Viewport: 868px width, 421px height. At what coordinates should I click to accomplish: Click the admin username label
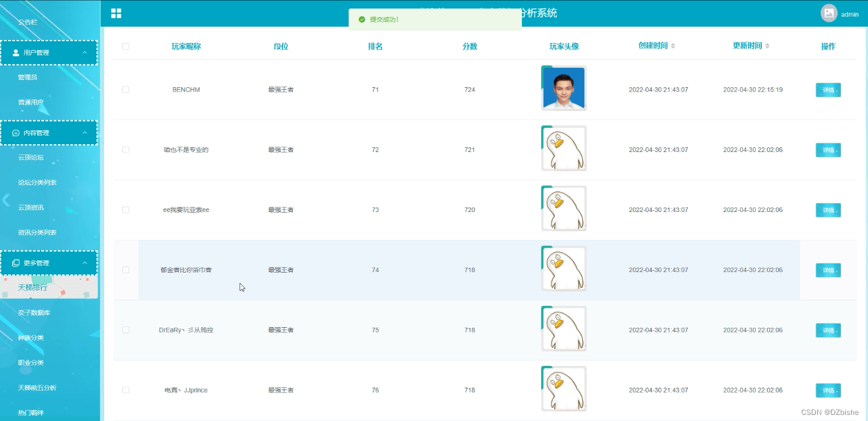[850, 15]
